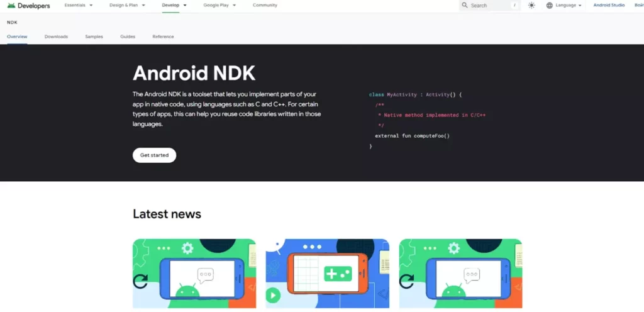Click the 'class MyActivity : Activity()' code line

click(x=415, y=94)
